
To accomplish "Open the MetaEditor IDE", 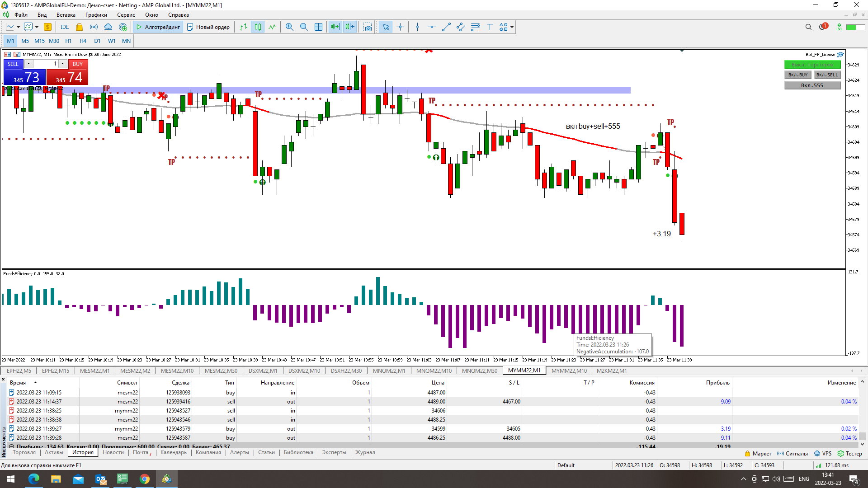I will point(65,27).
